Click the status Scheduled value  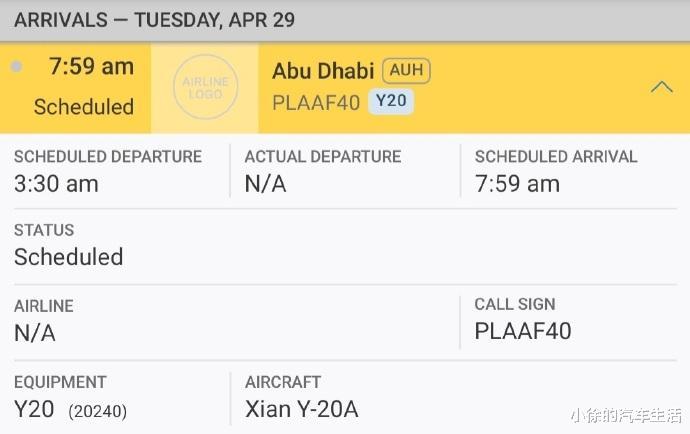pos(68,257)
